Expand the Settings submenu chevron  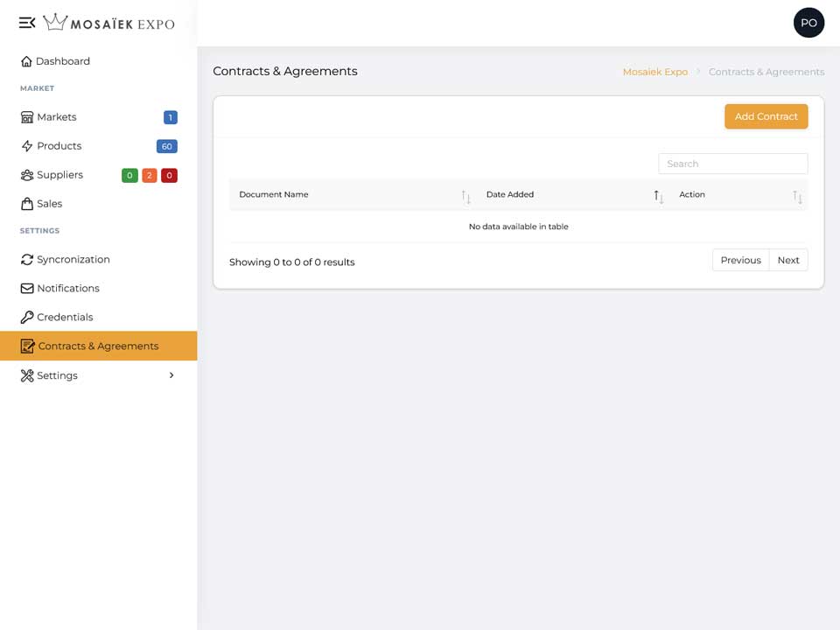[171, 375]
